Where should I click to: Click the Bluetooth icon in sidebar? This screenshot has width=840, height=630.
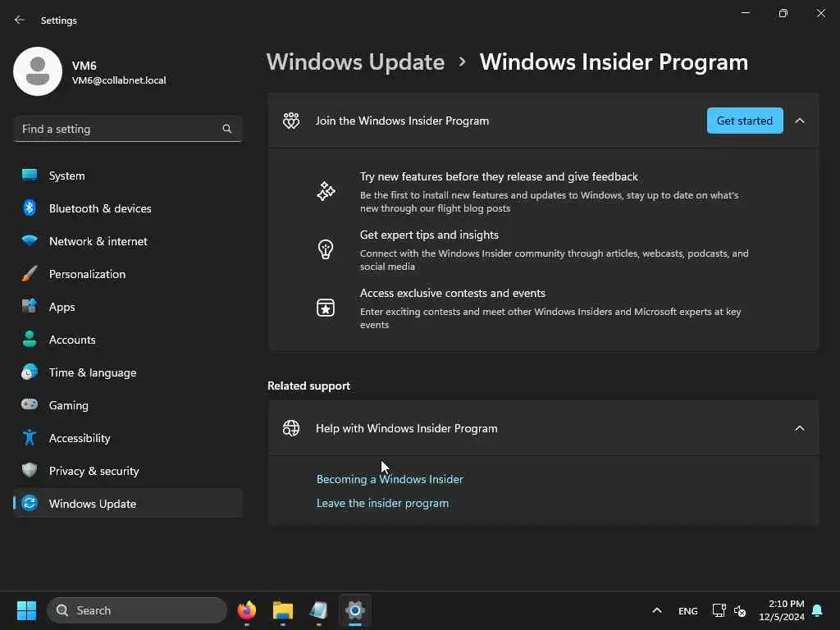click(x=30, y=208)
